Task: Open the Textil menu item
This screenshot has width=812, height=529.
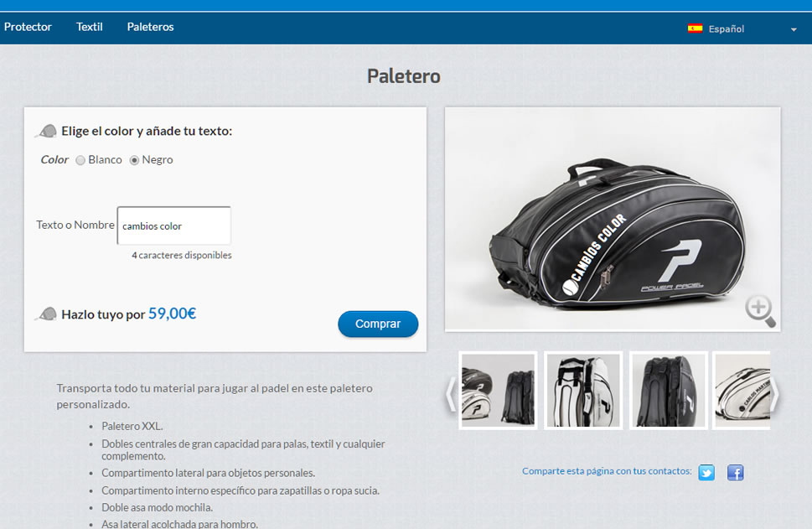Action: (90, 27)
